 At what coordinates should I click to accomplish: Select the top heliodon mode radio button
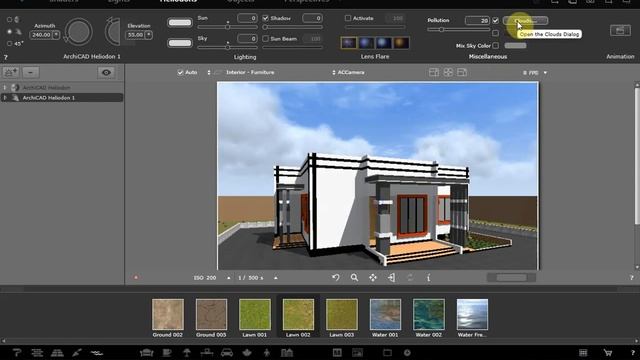(9, 19)
